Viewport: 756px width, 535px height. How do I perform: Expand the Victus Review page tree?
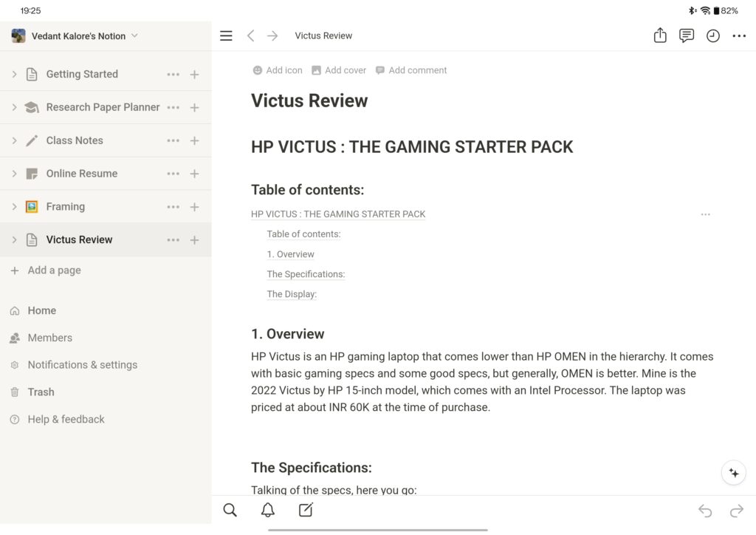click(x=14, y=239)
